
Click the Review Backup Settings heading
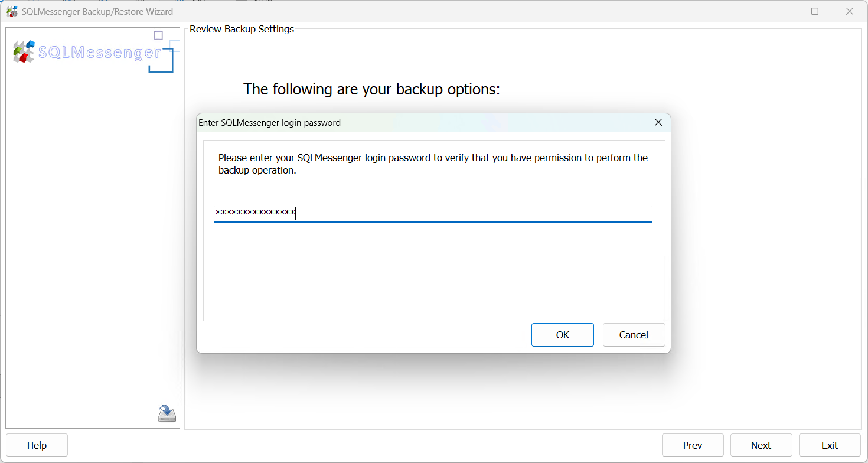(242, 29)
